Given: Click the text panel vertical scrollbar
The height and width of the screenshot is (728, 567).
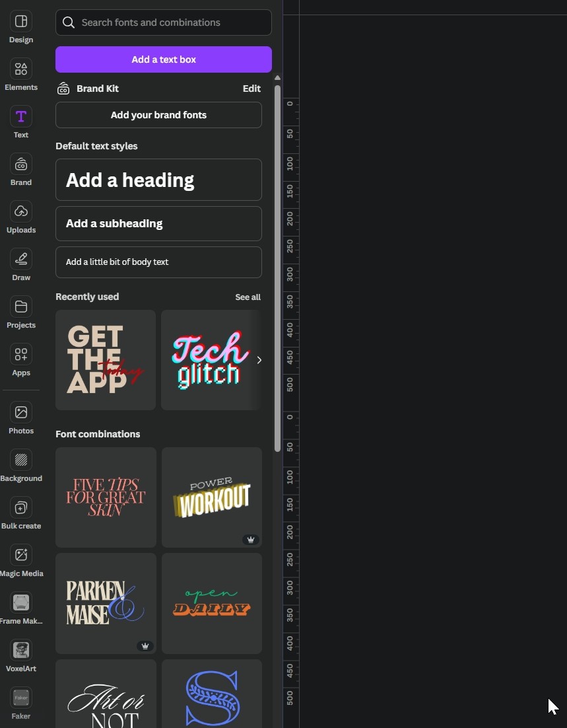Looking at the screenshot, I should [277, 264].
